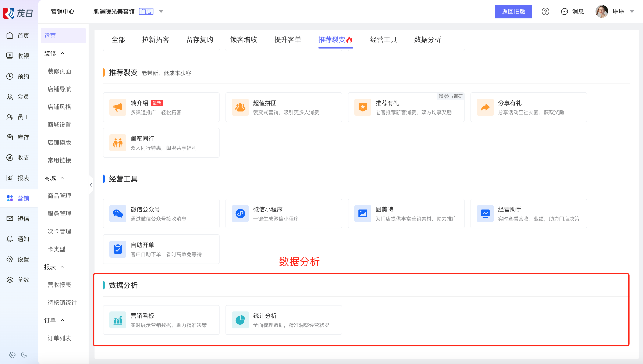This screenshot has height=364, width=643.
Task: Click the 图美特 picture icon
Action: 362,214
